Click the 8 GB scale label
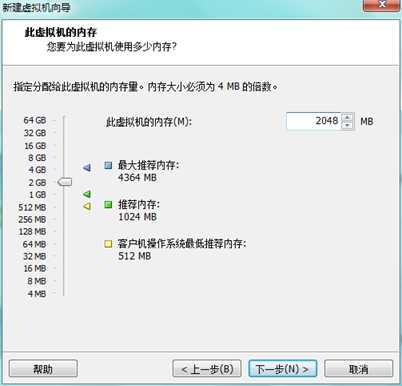The width and height of the screenshot is (402, 386). point(37,158)
